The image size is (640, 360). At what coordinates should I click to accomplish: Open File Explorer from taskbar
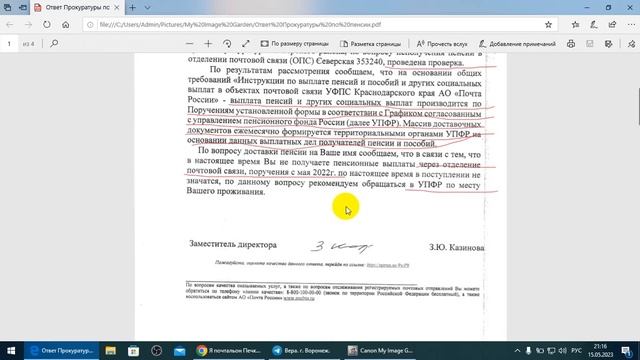click(111, 351)
